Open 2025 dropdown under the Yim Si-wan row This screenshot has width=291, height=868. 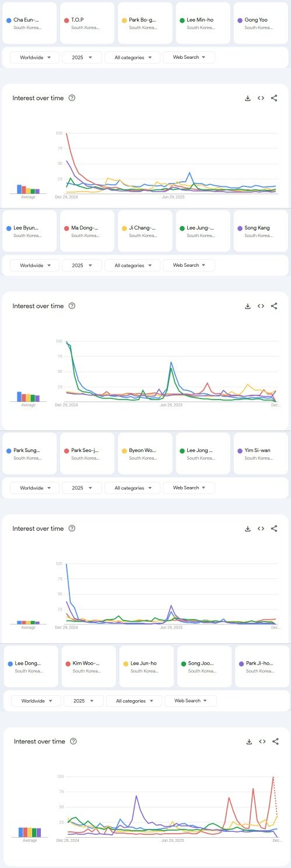82,488
